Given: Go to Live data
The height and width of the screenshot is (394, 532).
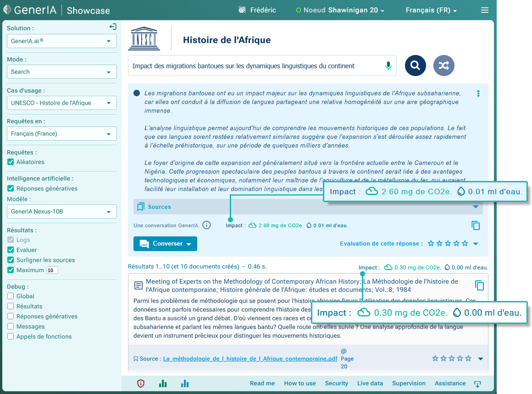Looking at the screenshot, I should pos(370,383).
